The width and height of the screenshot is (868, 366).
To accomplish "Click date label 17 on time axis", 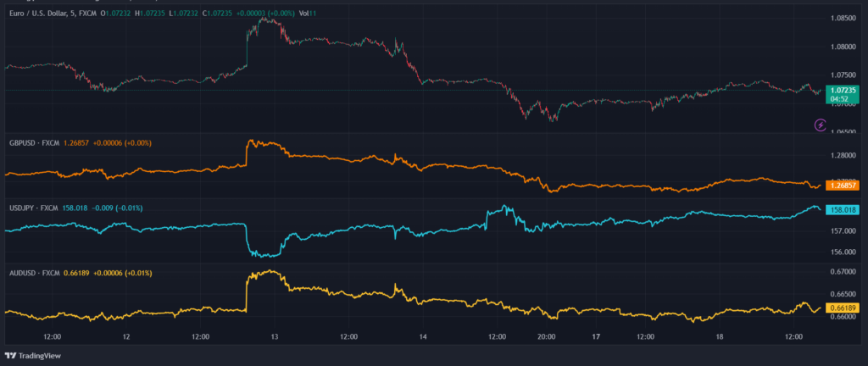I will (596, 336).
